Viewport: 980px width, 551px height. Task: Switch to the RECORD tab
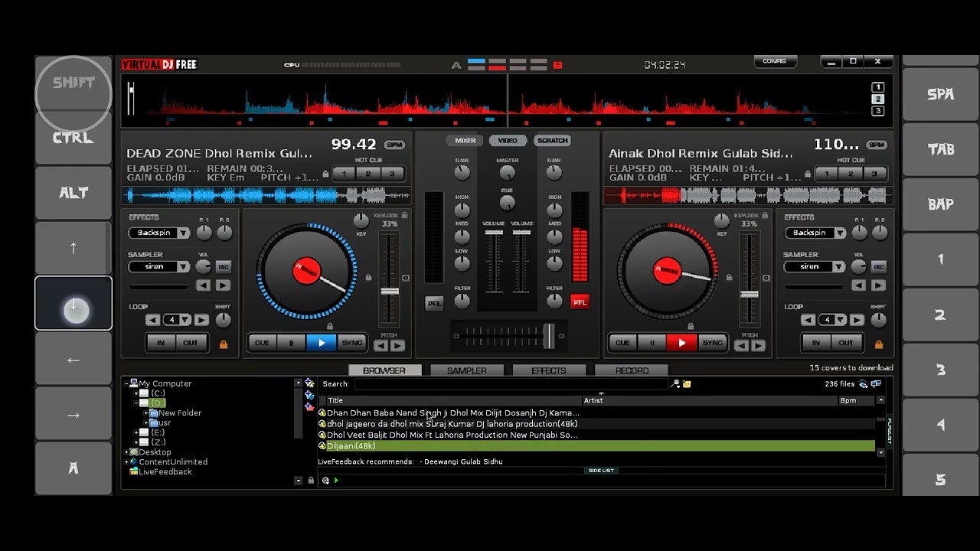click(x=632, y=370)
